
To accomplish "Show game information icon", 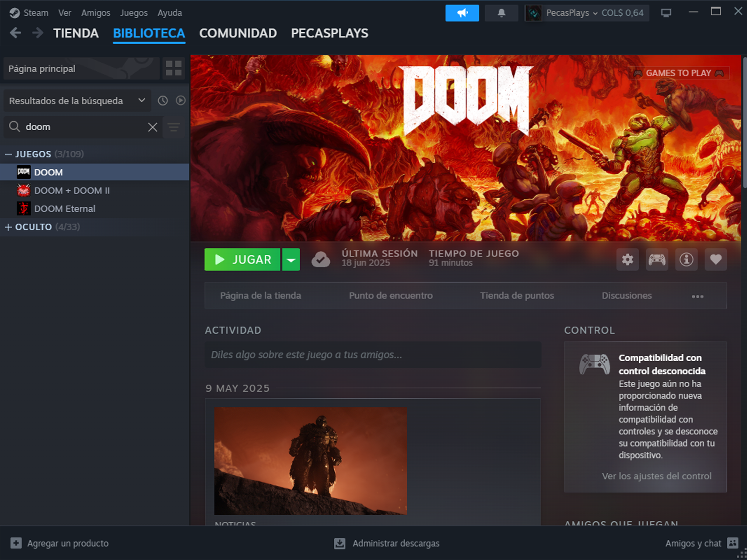I will click(686, 259).
